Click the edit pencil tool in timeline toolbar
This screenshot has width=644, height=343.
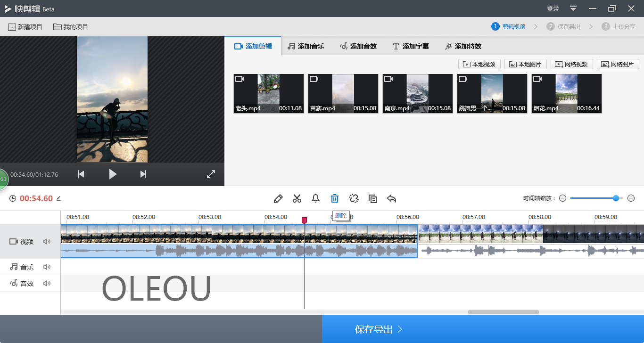278,199
